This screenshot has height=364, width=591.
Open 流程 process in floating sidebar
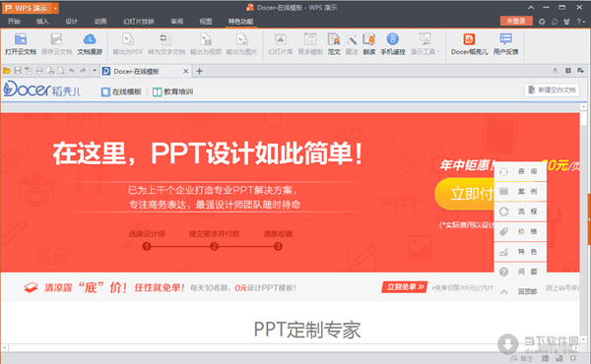point(520,212)
